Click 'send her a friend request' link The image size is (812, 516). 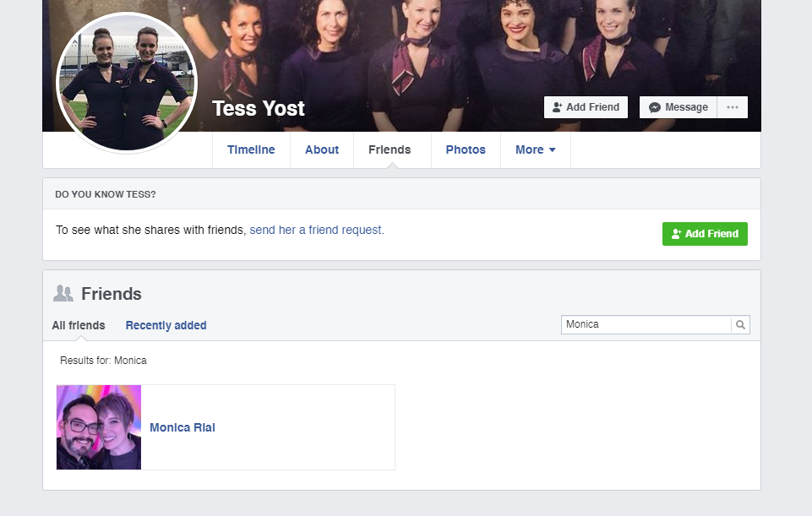317,230
